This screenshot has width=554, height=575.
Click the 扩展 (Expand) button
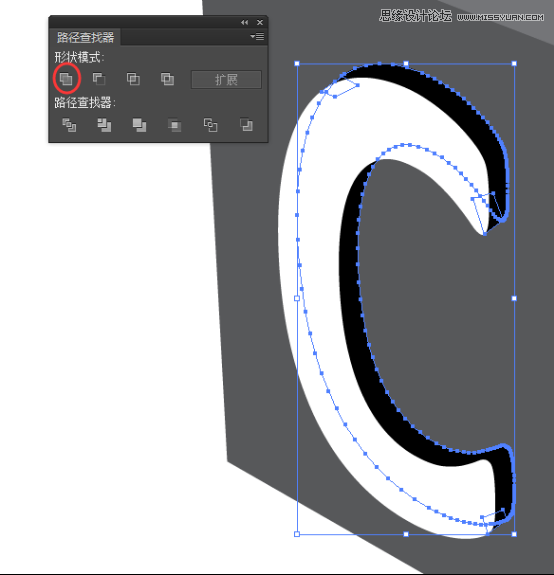tap(226, 79)
